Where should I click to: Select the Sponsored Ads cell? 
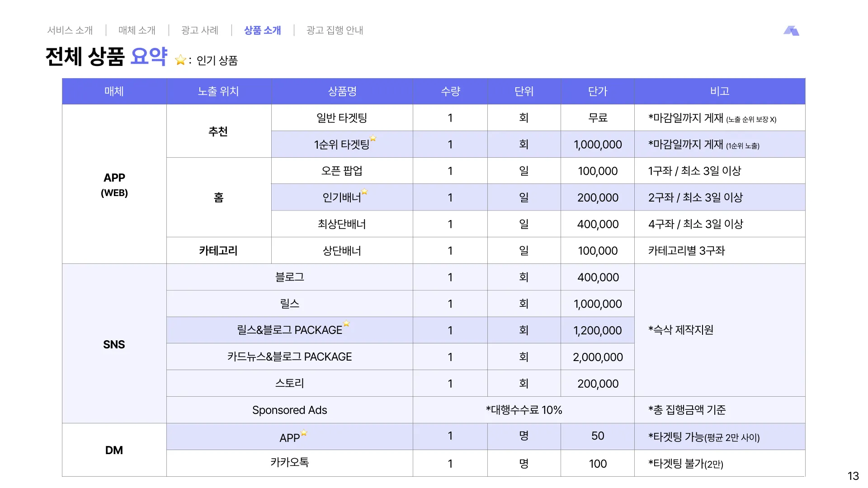tap(289, 410)
